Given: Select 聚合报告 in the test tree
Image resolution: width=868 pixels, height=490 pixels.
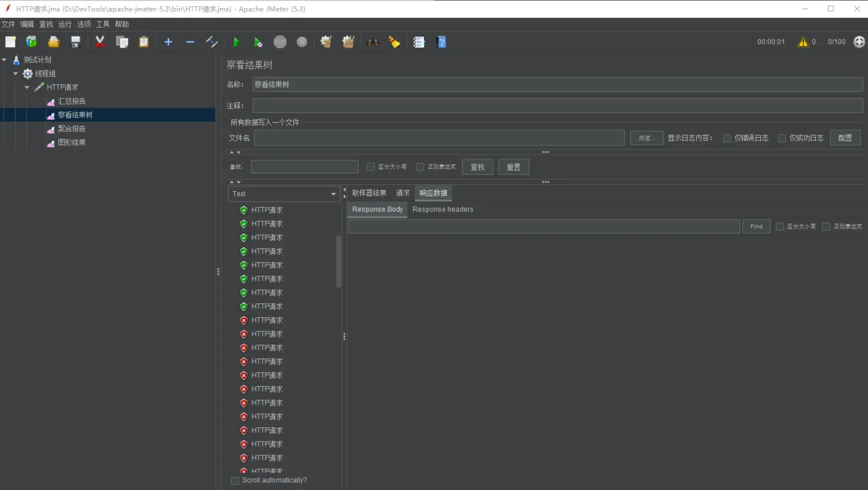Looking at the screenshot, I should coord(72,129).
